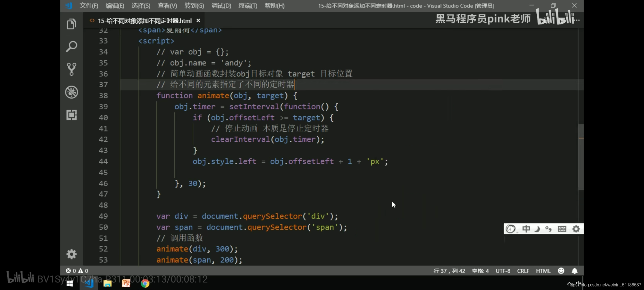Click the feedback smiley in status bar
The width and height of the screenshot is (644, 290).
(x=561, y=271)
